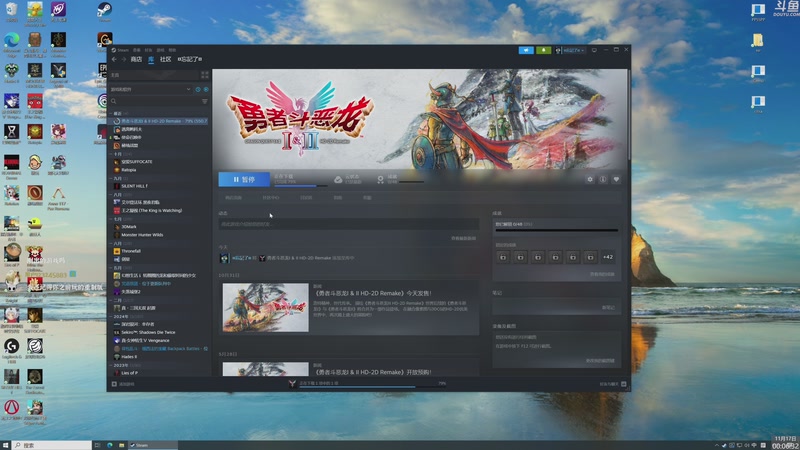The image size is (800, 450).
Task: Click the green notifications bell button
Action: (x=543, y=50)
